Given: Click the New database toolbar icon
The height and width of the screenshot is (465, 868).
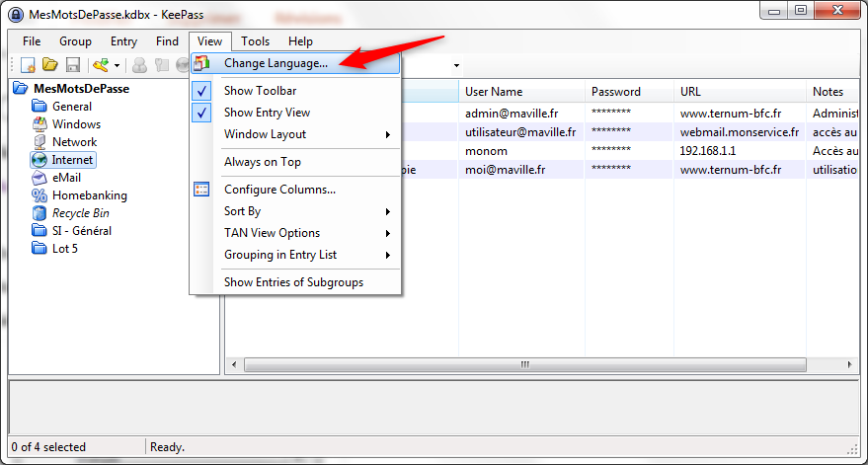Looking at the screenshot, I should coord(30,65).
